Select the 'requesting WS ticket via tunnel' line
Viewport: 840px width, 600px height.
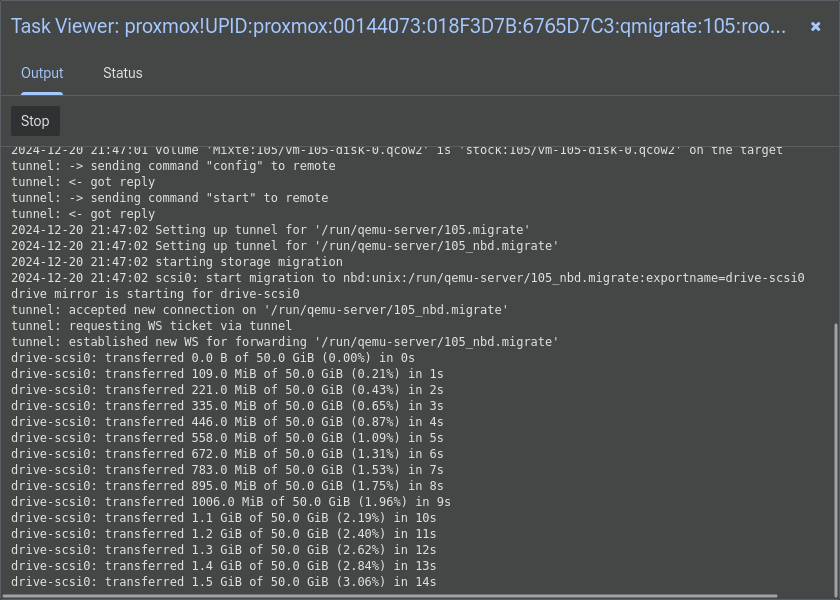[152, 326]
